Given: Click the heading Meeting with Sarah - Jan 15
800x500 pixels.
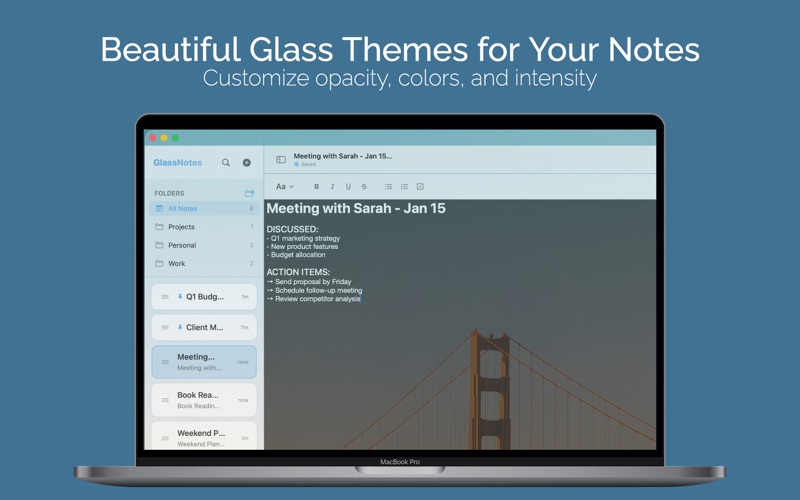Looking at the screenshot, I should tap(356, 208).
